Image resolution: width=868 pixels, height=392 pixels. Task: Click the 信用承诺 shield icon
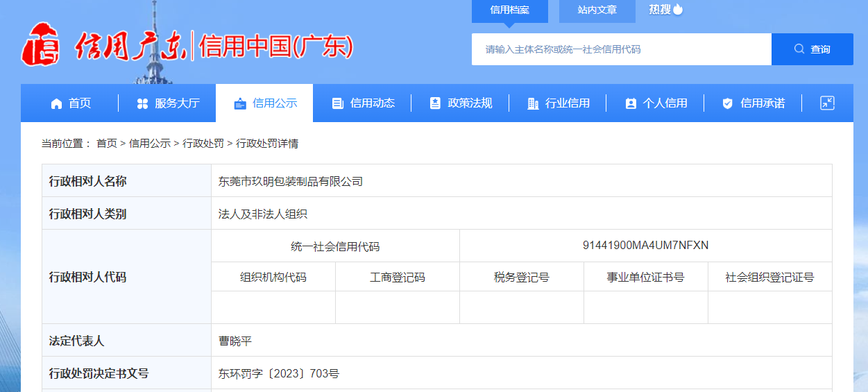728,103
